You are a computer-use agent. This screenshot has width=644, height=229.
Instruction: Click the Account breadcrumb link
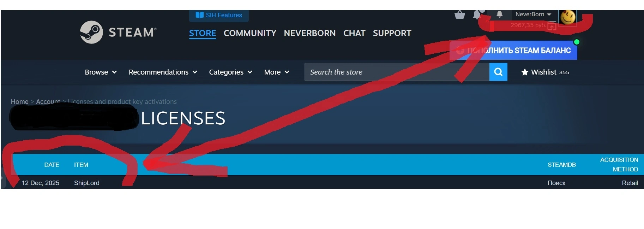pyautogui.click(x=48, y=101)
